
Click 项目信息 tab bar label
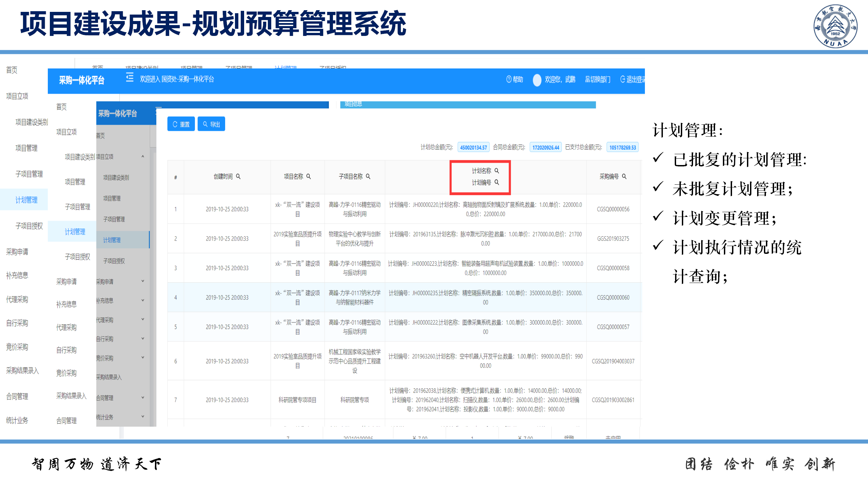[353, 104]
